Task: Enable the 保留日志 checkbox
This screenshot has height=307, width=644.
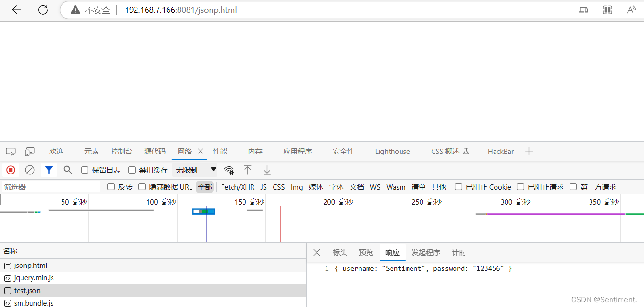Action: (x=85, y=170)
